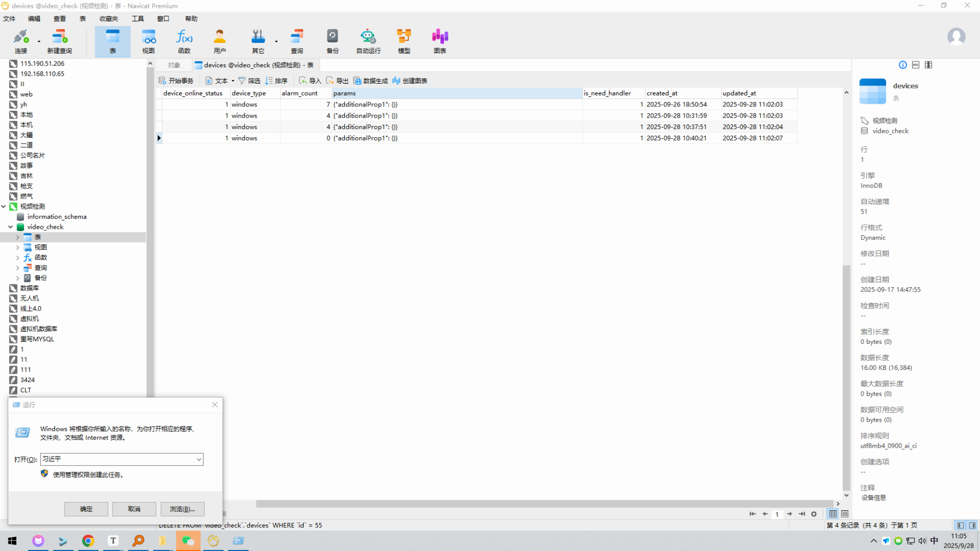Click the 浏览(B)... button in Run dialog
The height and width of the screenshot is (551, 980).
pos(182,509)
